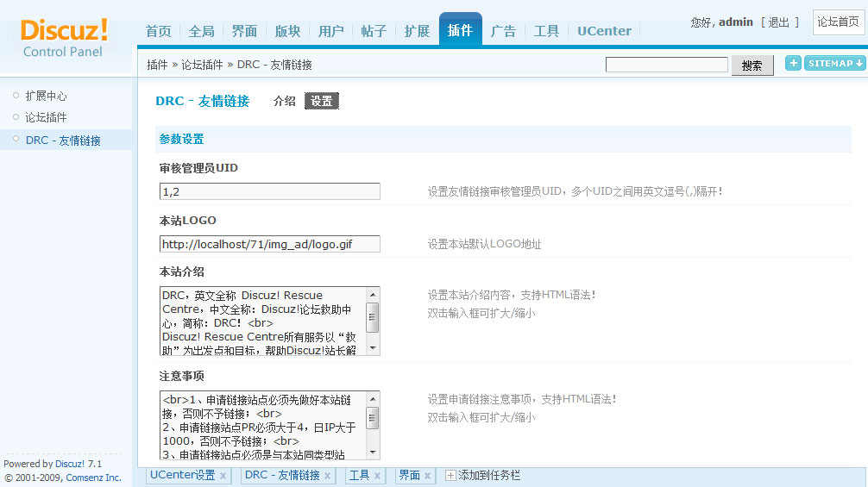
Task: Click 添加到任务栏 add to taskbar
Action: [x=483, y=476]
